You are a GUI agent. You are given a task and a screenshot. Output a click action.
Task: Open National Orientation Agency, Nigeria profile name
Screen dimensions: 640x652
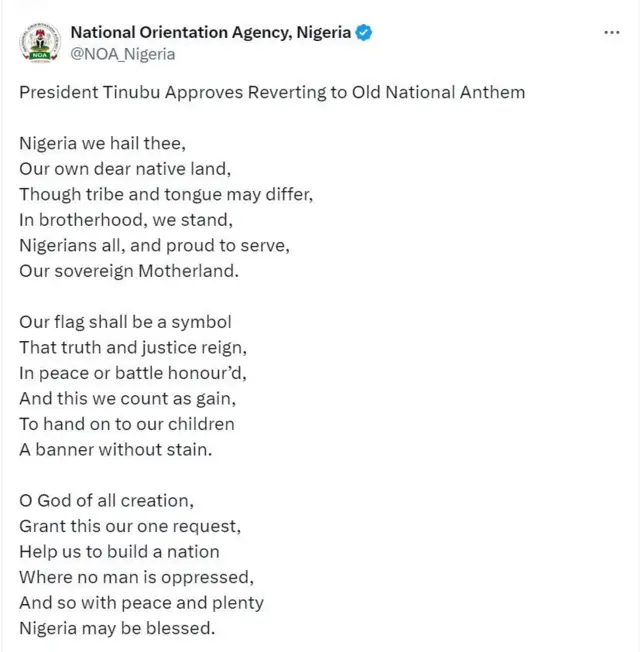coord(210,32)
